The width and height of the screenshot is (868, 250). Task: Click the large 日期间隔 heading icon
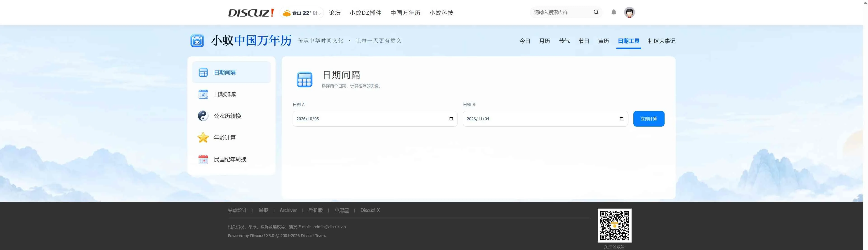tap(305, 79)
